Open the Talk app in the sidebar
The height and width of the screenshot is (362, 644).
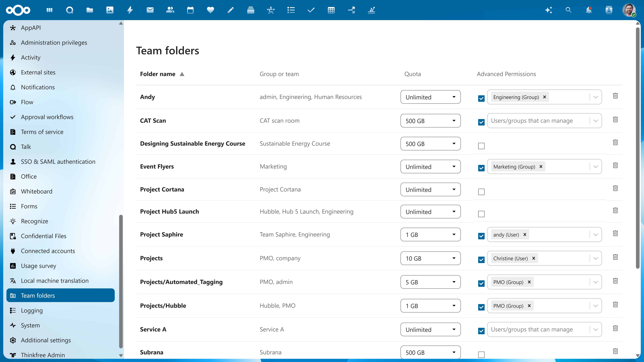tap(26, 147)
